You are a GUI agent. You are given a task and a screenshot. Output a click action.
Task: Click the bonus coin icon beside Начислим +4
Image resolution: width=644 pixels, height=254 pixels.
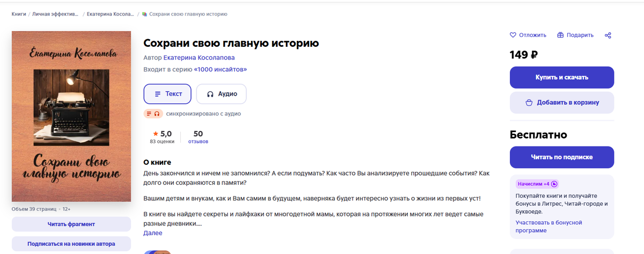pyautogui.click(x=554, y=184)
